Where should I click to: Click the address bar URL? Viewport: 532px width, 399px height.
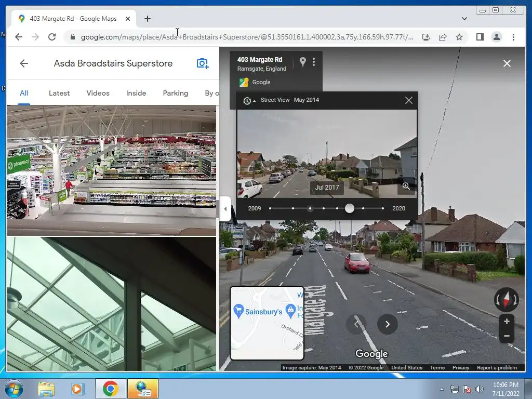[x=247, y=37]
